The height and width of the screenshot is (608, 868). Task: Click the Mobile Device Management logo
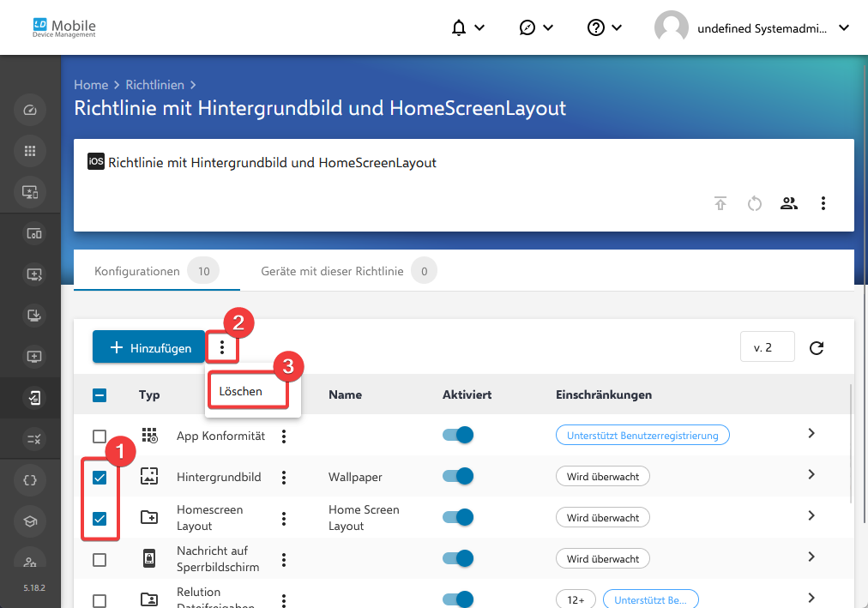coord(64,27)
